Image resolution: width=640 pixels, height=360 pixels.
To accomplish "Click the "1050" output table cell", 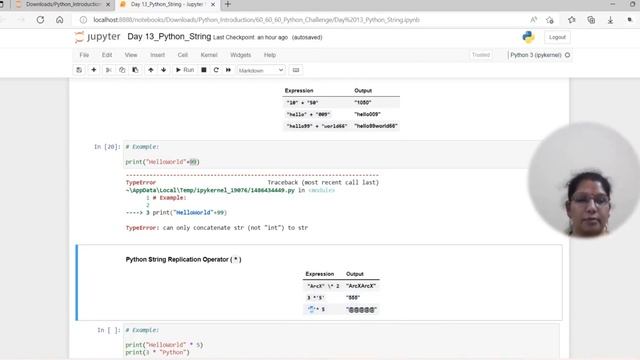I will tap(363, 103).
